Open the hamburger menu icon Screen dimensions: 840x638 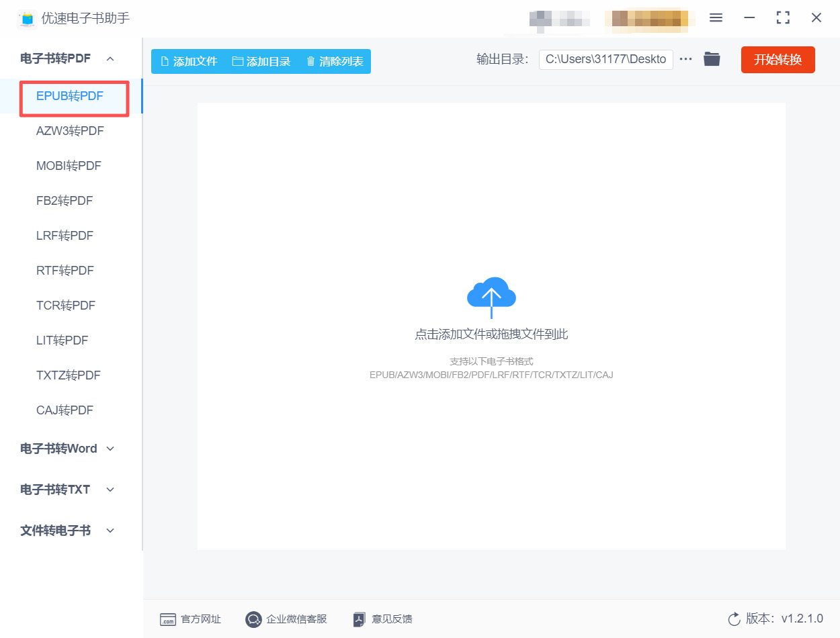[716, 18]
